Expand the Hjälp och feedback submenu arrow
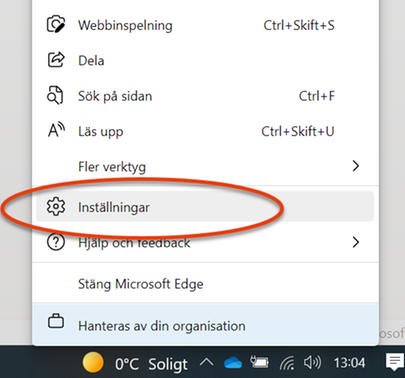 click(x=356, y=242)
